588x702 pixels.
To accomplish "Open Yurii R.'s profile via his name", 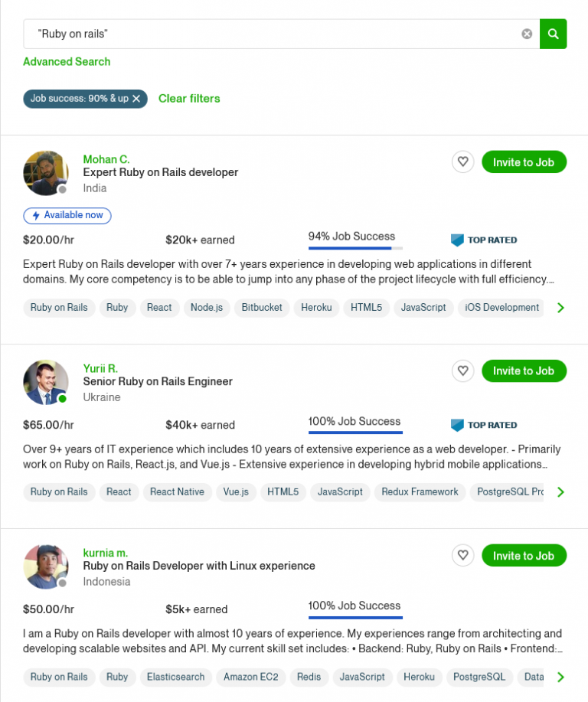I will tap(100, 368).
